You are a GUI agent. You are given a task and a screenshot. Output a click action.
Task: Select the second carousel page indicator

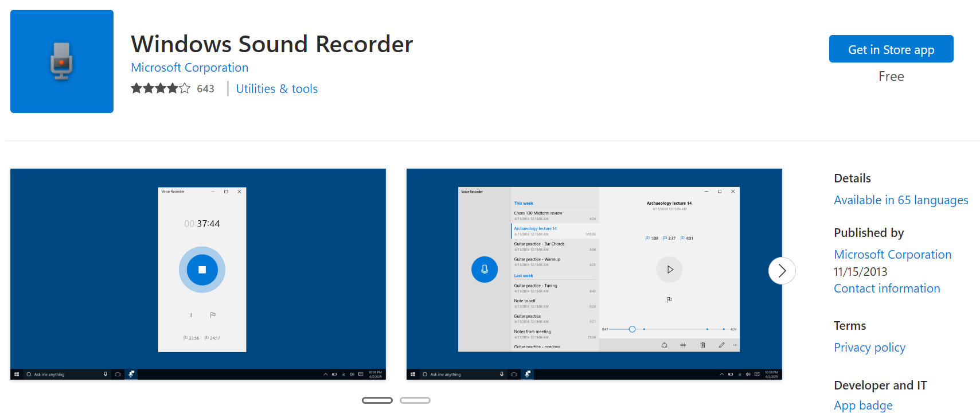415,400
